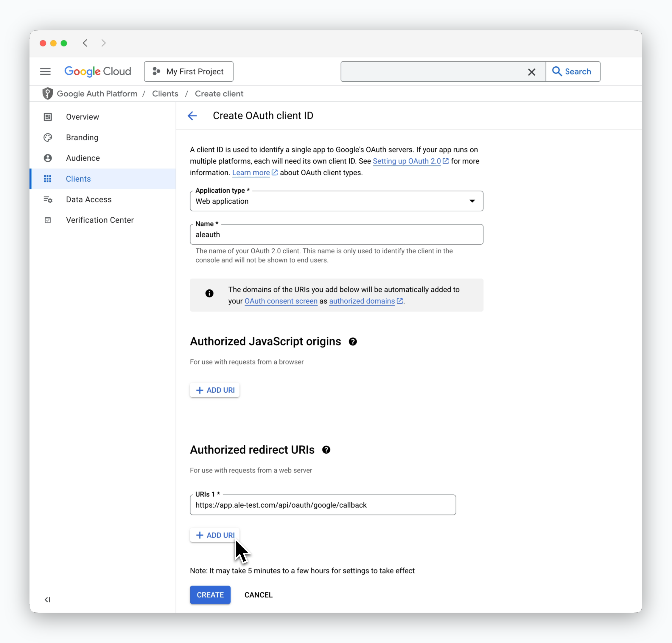672x643 pixels.
Task: Click the info icon in the notice
Action: (x=209, y=293)
